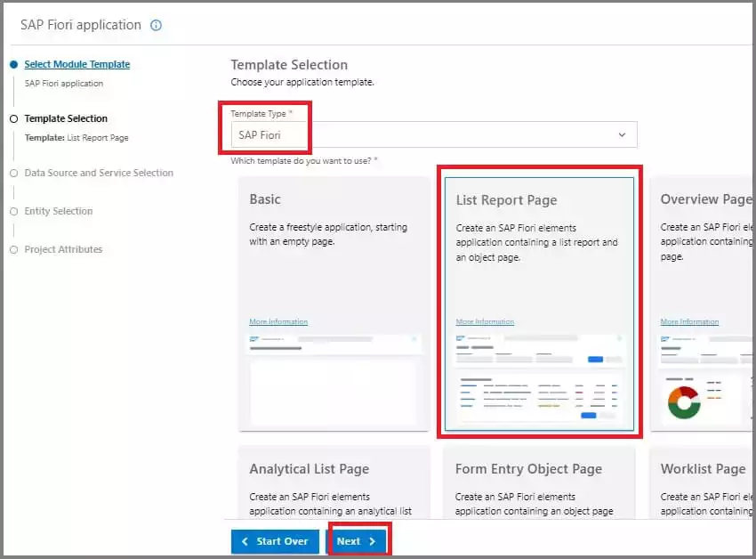Screen dimensions: 756x559
Task: Click the 'Which template do you want to use?' label
Action: coord(301,161)
